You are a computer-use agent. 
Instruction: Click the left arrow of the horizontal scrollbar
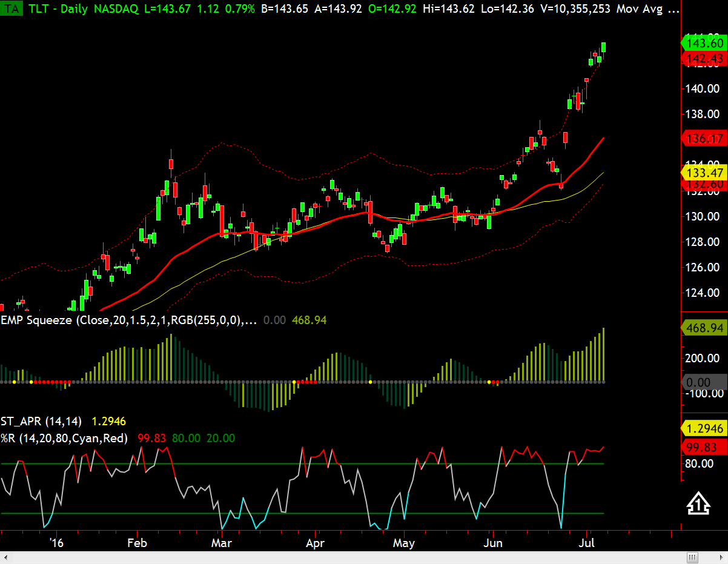6,557
